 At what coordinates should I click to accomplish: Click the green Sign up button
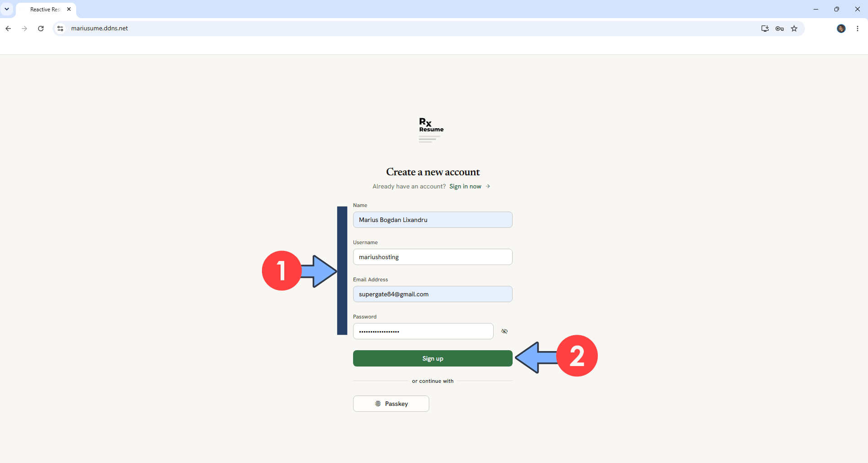pos(433,358)
